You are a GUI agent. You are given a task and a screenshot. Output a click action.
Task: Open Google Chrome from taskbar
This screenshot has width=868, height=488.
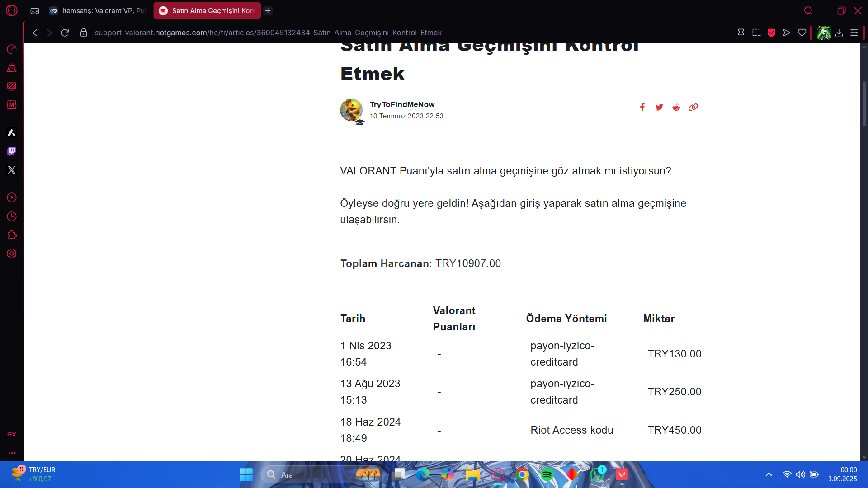tap(522, 474)
